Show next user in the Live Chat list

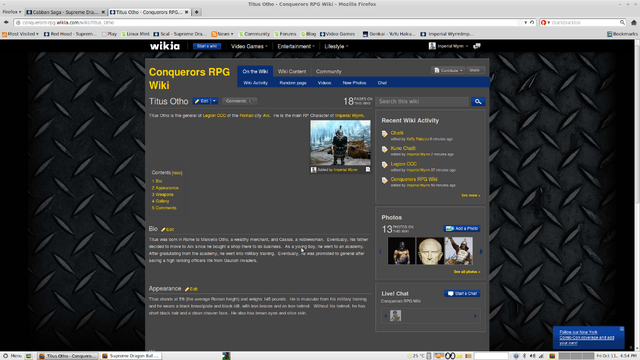475,316
